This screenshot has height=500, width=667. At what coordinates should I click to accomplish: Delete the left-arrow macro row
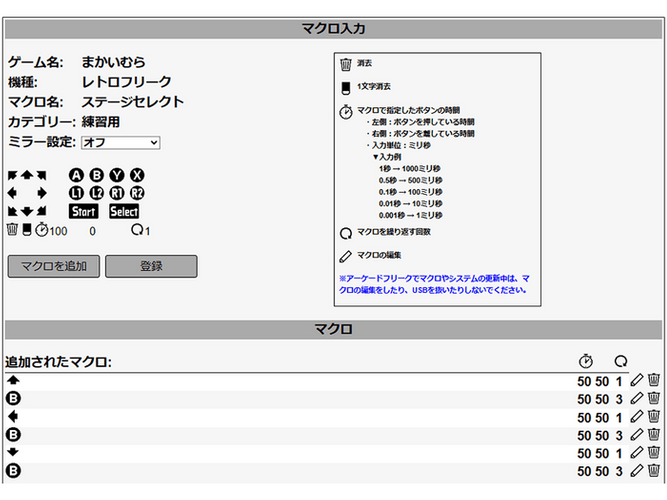pyautogui.click(x=654, y=416)
